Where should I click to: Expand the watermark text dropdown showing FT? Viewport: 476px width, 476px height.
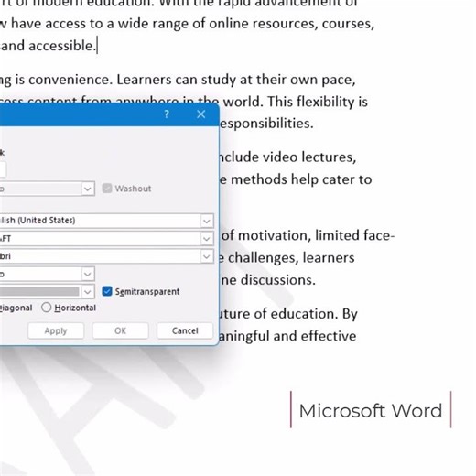pos(207,239)
